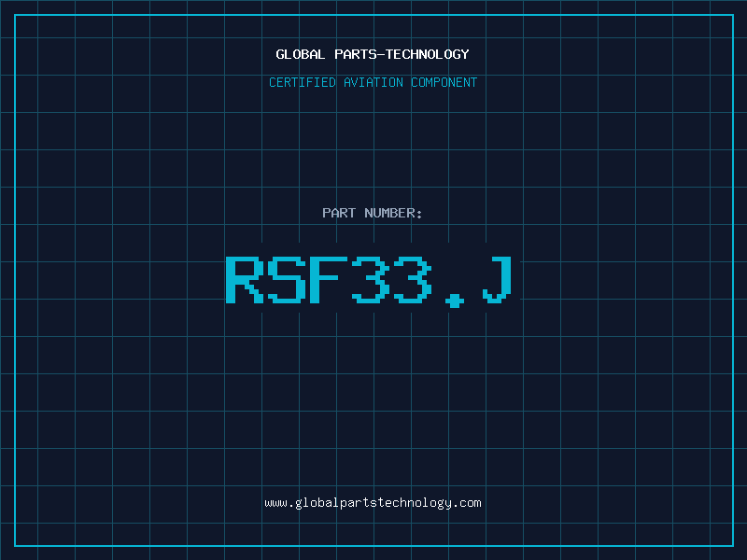Click the large letter J of part number
The image size is (747, 560).
click(498, 279)
